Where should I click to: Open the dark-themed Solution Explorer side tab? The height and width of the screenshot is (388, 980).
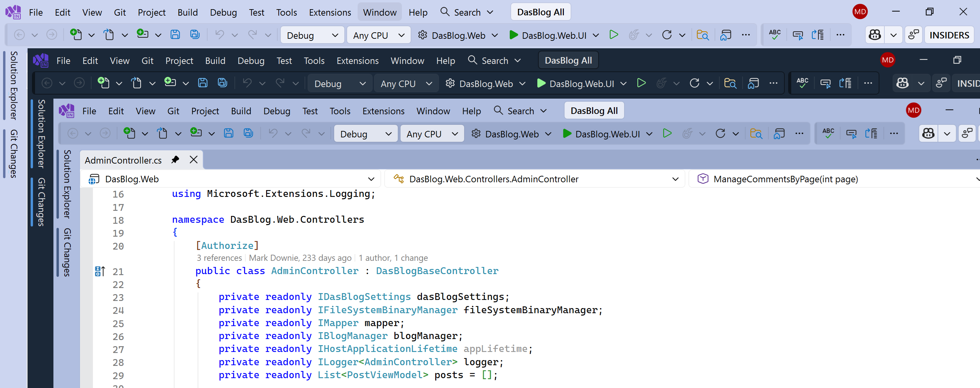coord(41,134)
